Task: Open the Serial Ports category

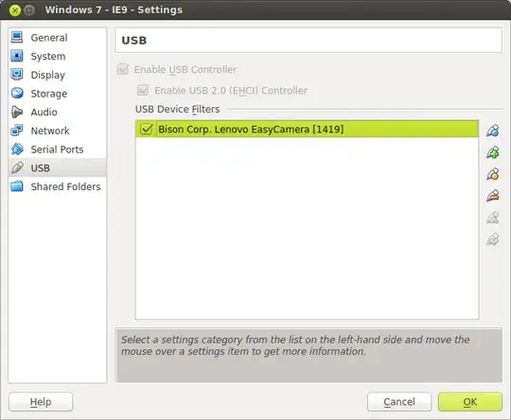Action: [x=58, y=149]
